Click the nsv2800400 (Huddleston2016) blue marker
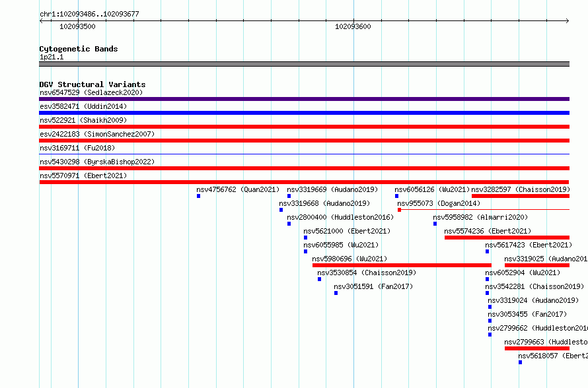 289,224
